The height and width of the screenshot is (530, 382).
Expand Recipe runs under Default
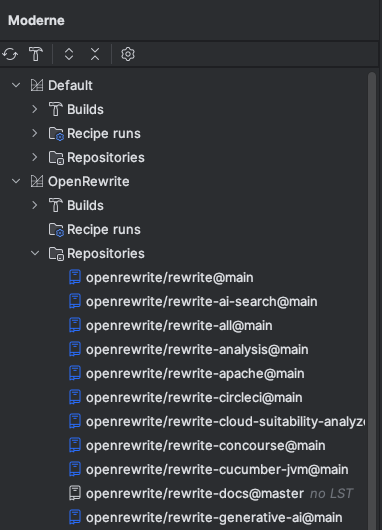(x=34, y=133)
